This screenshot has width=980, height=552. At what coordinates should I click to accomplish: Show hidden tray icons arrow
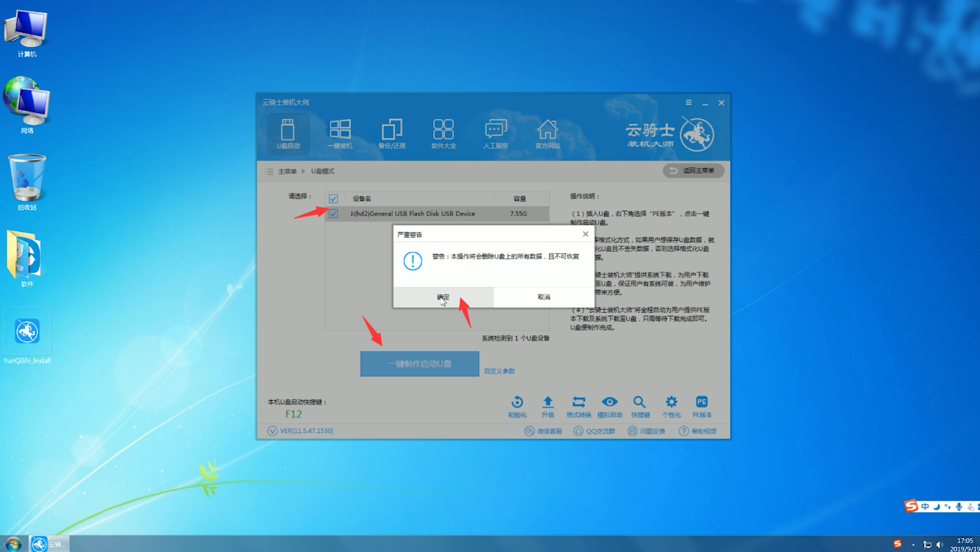tap(913, 545)
